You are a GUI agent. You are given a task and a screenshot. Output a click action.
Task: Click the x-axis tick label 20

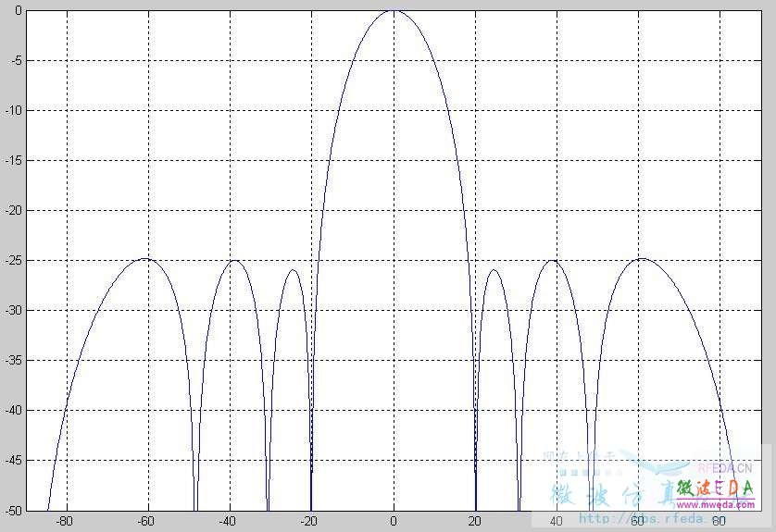tap(475, 521)
